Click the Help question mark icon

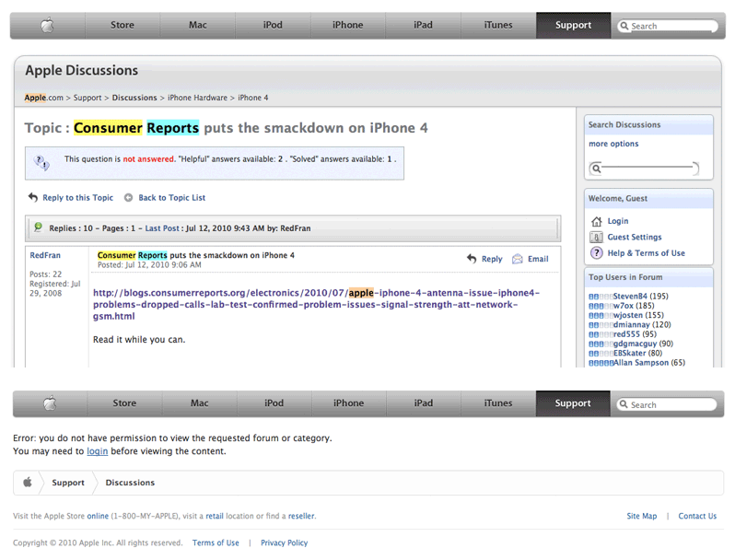coord(596,253)
